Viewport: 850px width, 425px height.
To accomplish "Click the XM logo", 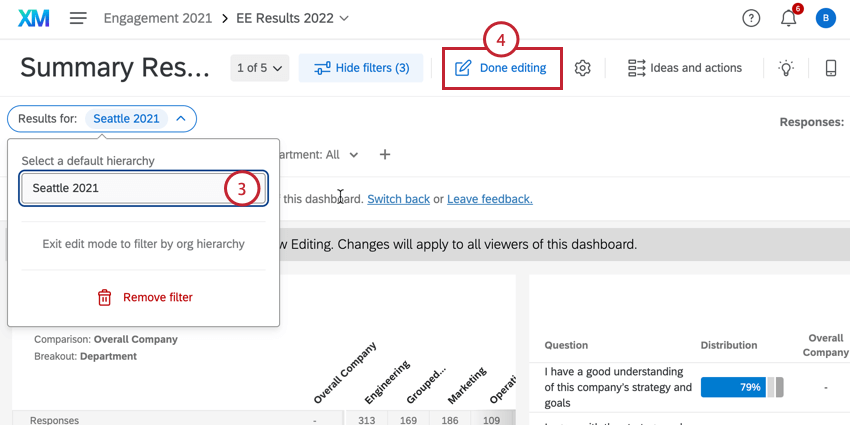I will click(34, 18).
